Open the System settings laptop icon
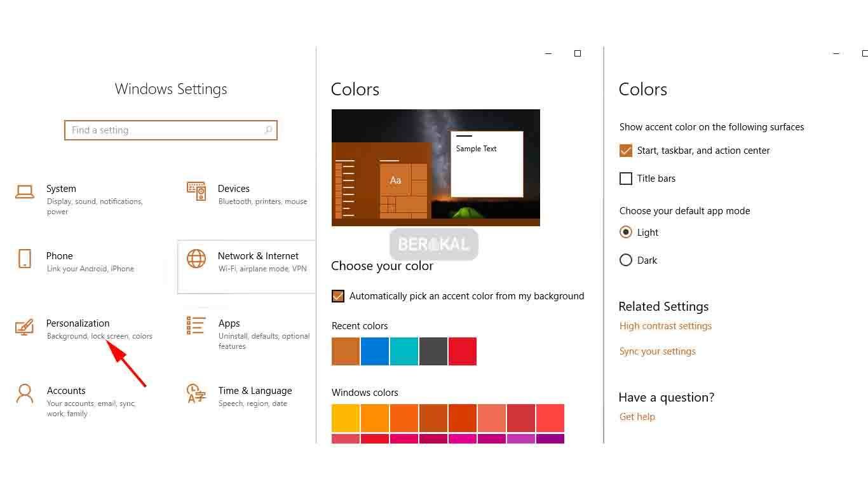The image size is (868, 488). pos(25,191)
